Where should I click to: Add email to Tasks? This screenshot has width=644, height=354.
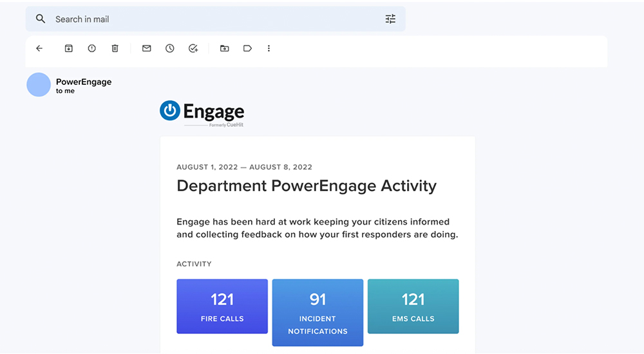coord(193,48)
